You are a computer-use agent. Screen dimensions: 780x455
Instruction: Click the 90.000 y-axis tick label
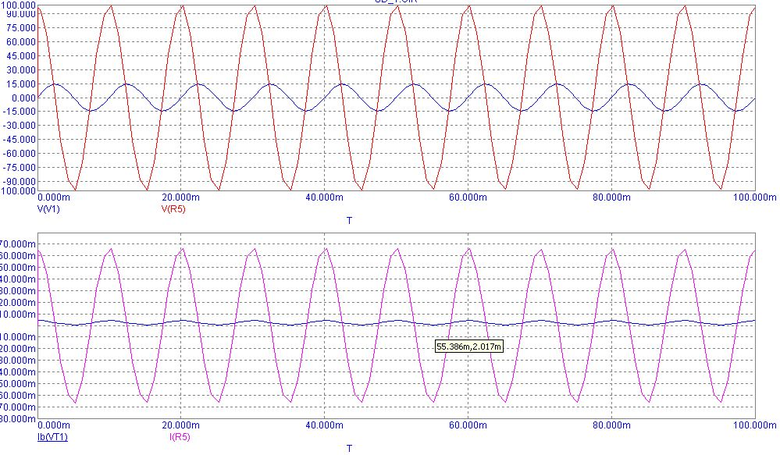[x=21, y=14]
